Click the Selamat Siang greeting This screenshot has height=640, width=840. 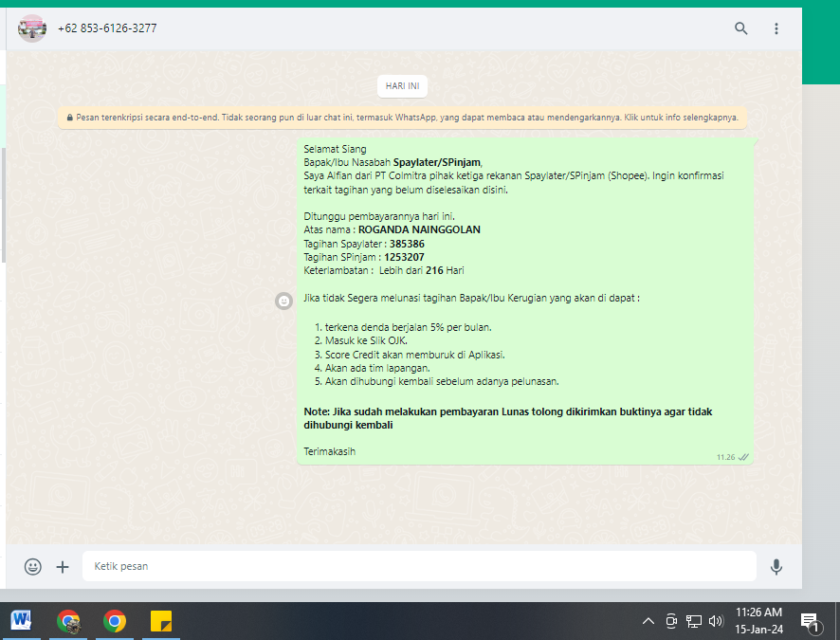[335, 149]
